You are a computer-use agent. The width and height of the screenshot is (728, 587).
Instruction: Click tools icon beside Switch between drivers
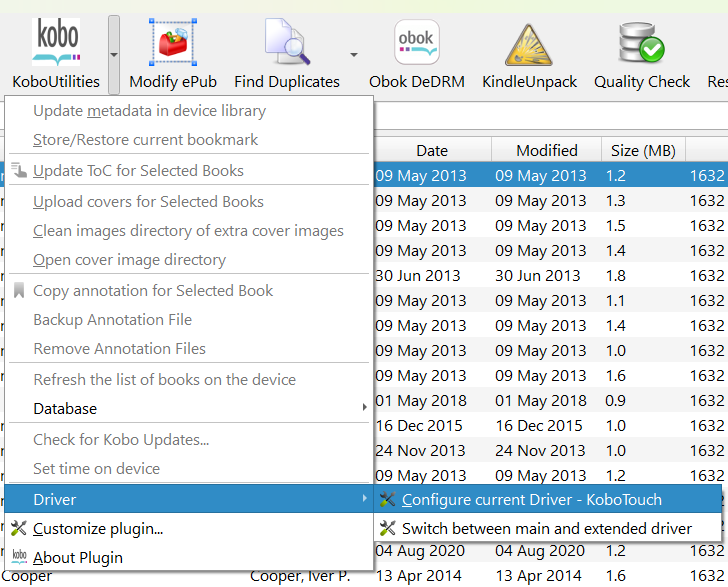pyautogui.click(x=387, y=528)
